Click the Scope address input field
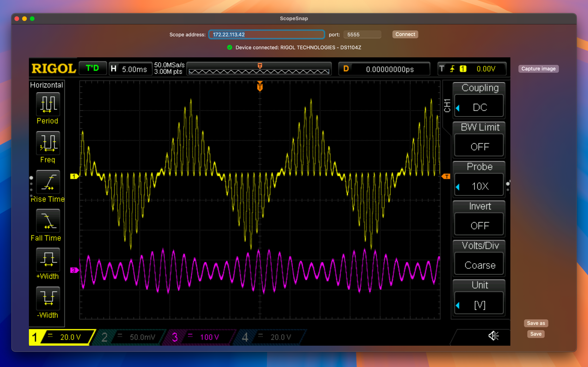The width and height of the screenshot is (588, 367). tap(266, 34)
